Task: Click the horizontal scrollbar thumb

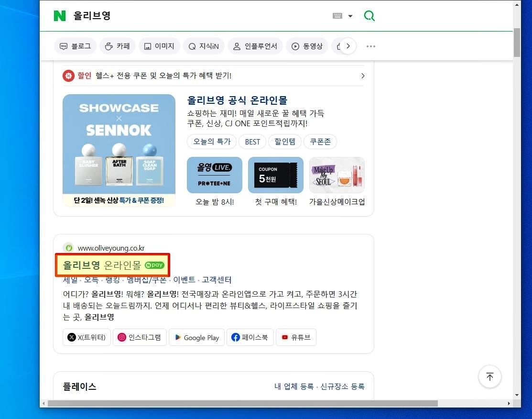Action: tap(243, 403)
